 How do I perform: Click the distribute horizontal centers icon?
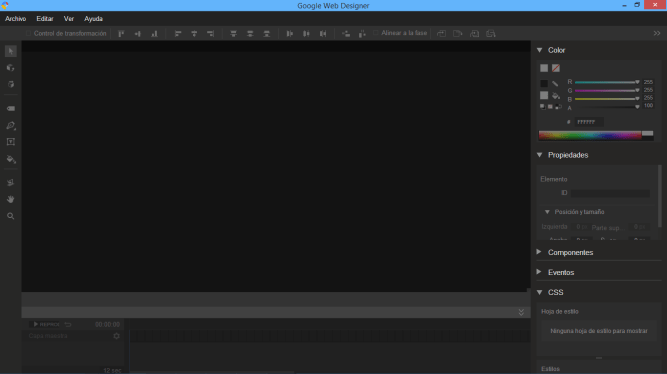coord(306,34)
